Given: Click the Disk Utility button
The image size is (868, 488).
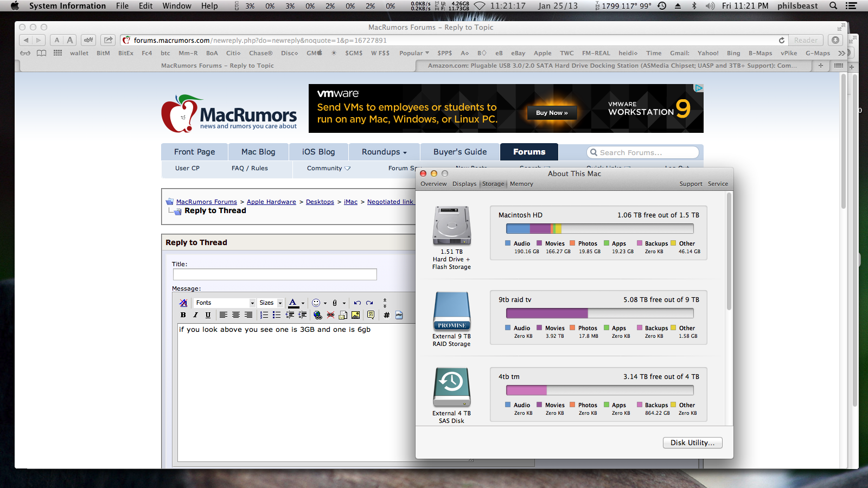Looking at the screenshot, I should click(x=692, y=442).
